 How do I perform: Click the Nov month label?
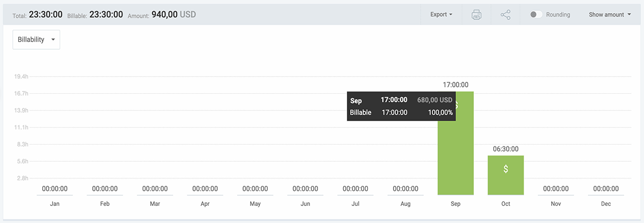click(x=556, y=204)
